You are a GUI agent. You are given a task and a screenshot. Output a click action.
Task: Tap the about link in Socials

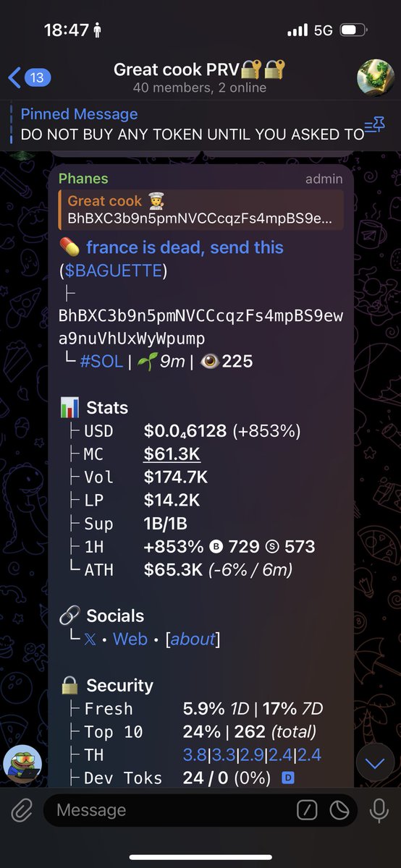(x=193, y=639)
